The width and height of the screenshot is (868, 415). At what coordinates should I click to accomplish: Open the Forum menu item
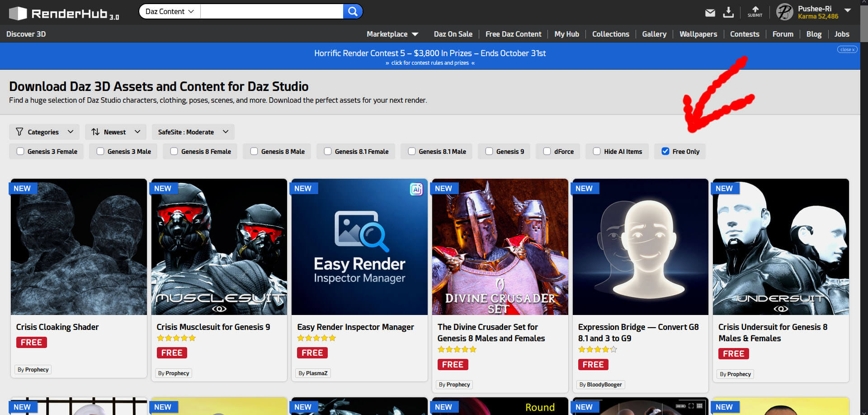click(x=783, y=34)
